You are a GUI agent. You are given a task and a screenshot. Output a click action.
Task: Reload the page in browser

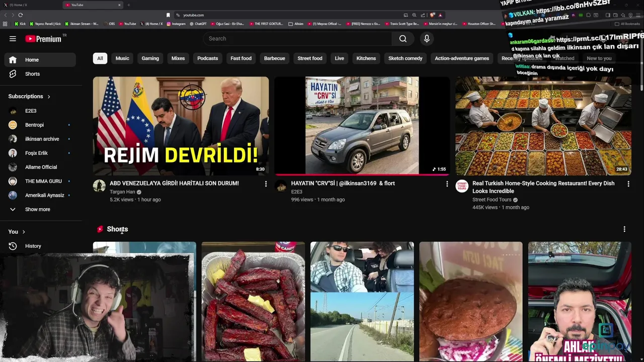click(20, 15)
